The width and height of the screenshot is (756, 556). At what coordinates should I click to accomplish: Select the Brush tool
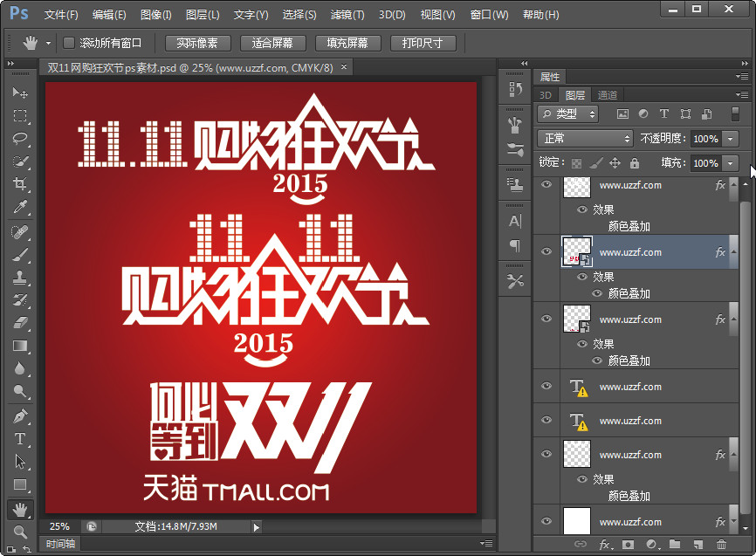tap(20, 255)
